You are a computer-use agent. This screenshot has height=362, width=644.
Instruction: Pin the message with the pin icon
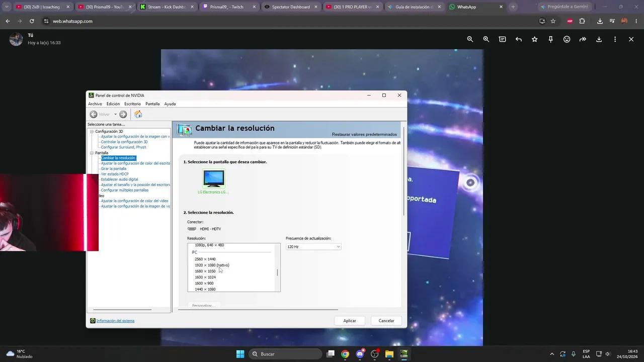pos(550,39)
